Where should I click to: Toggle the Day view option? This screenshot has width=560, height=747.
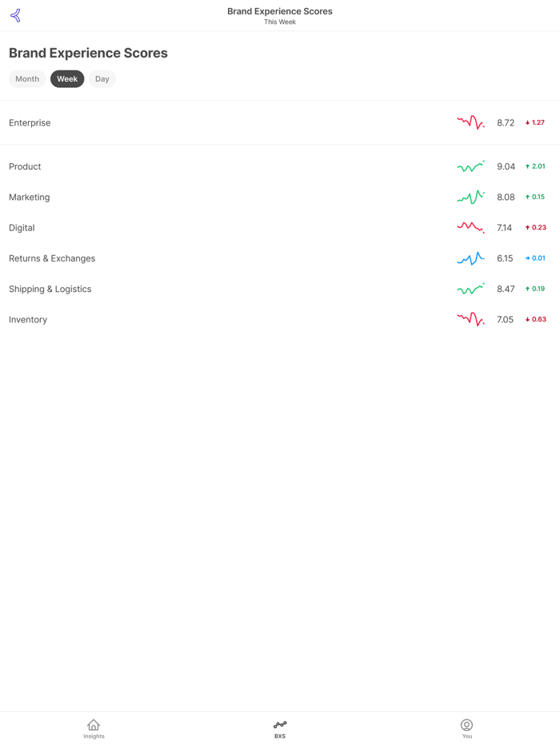(x=102, y=78)
